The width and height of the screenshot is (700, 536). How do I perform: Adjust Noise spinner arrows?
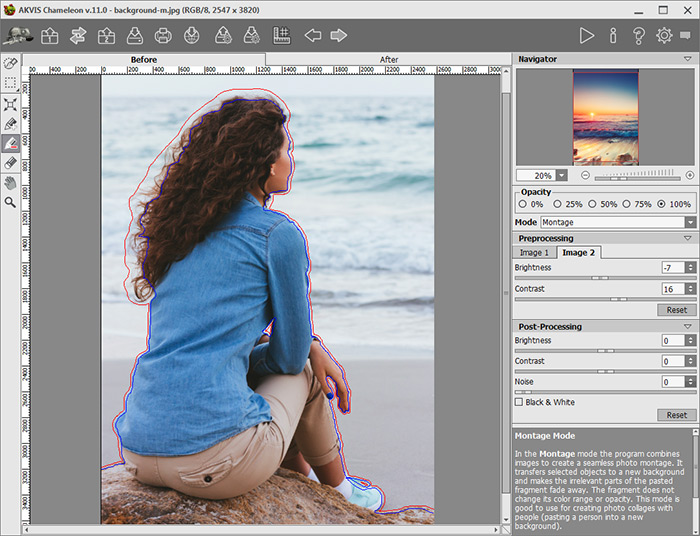click(691, 382)
